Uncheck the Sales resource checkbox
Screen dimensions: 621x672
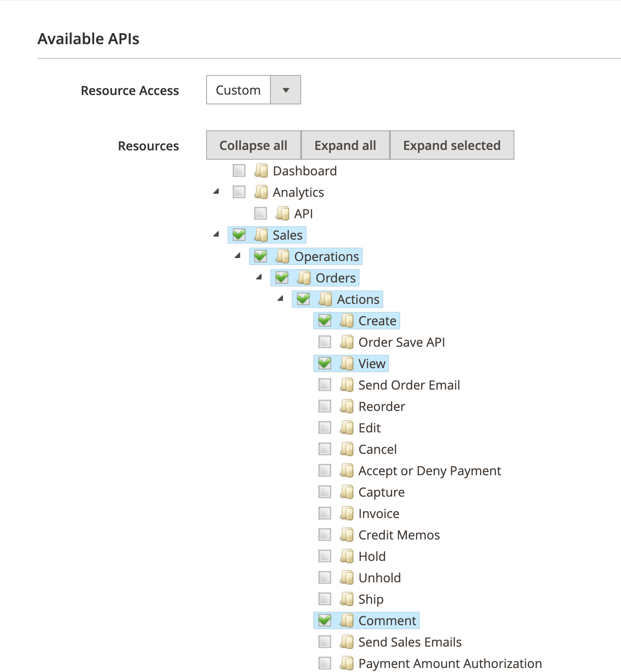tap(239, 235)
